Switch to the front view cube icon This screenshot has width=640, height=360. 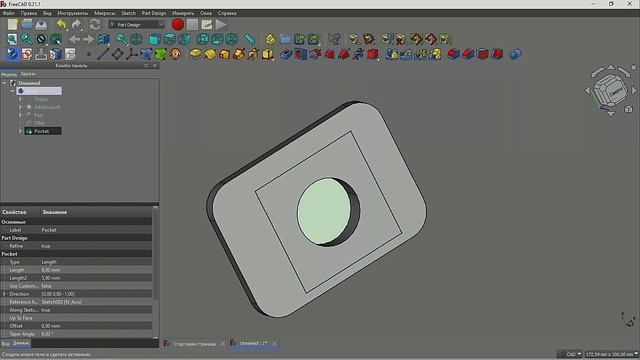click(155, 39)
